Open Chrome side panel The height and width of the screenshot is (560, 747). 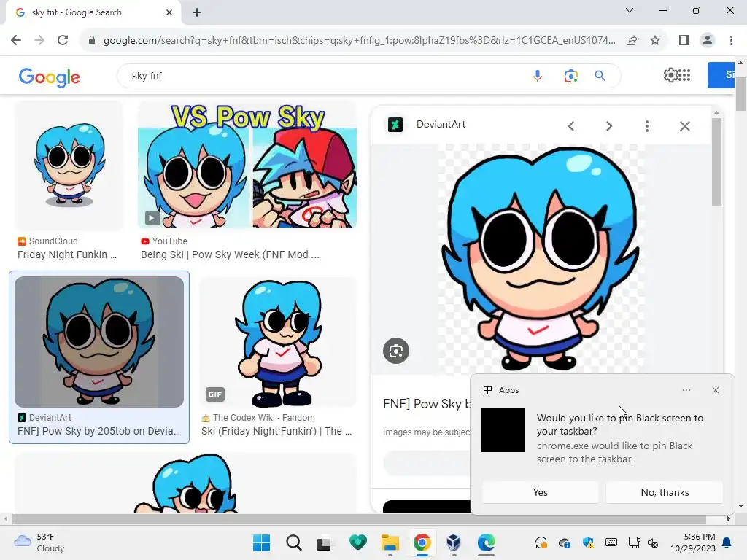tap(684, 41)
